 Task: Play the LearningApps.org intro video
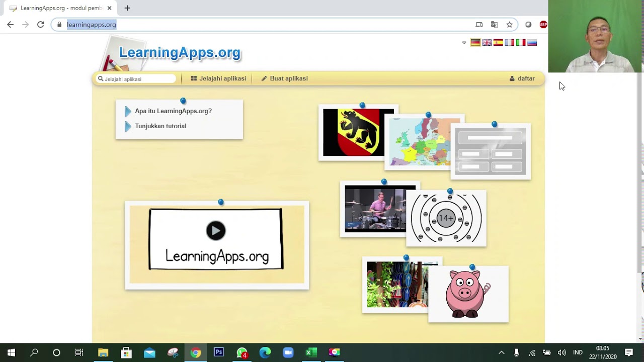[x=216, y=231]
